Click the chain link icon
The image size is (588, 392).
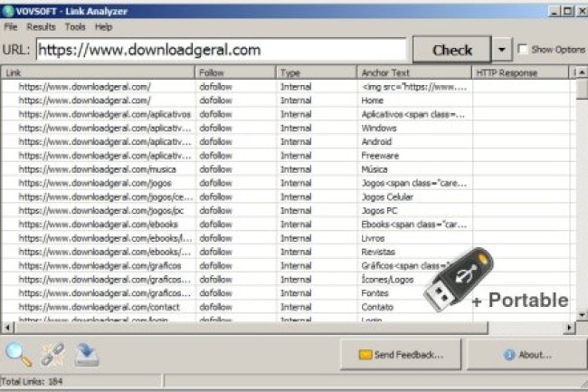52,354
